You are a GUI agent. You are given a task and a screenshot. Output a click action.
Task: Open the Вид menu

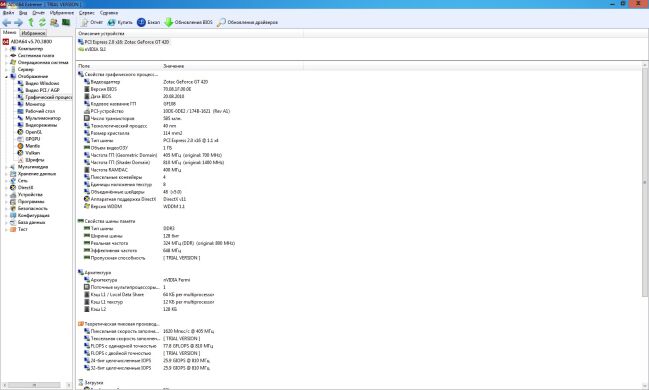23,13
